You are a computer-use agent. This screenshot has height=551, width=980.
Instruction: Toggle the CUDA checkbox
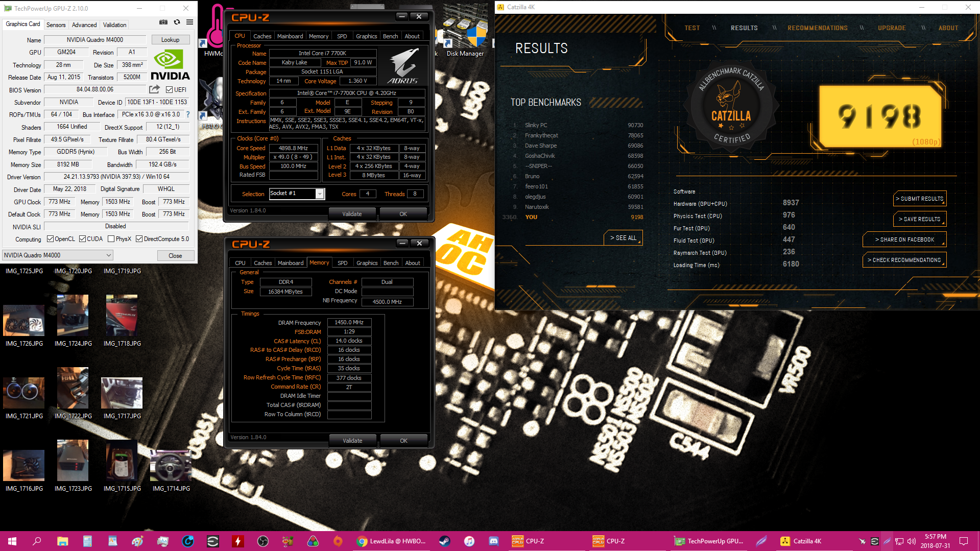click(x=82, y=238)
